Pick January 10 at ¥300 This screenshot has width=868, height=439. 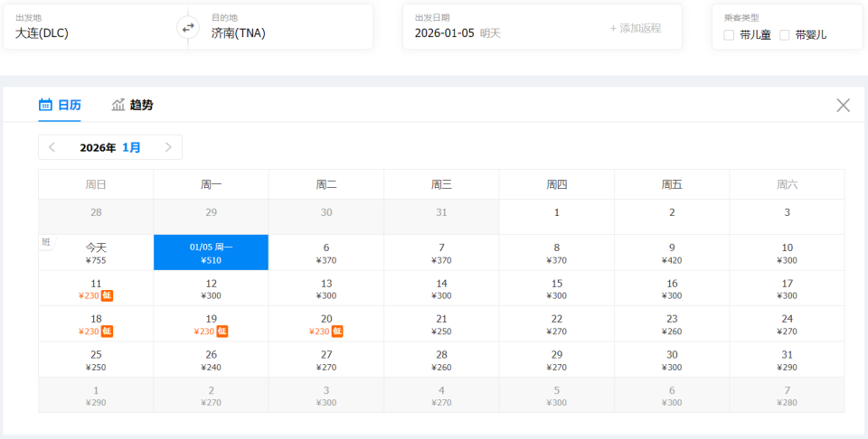coord(787,253)
